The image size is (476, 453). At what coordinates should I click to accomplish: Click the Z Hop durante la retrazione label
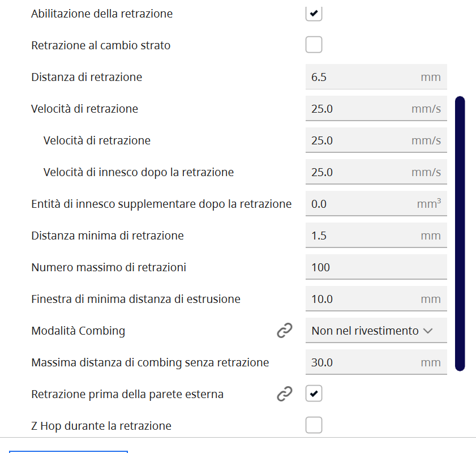pyautogui.click(x=101, y=426)
